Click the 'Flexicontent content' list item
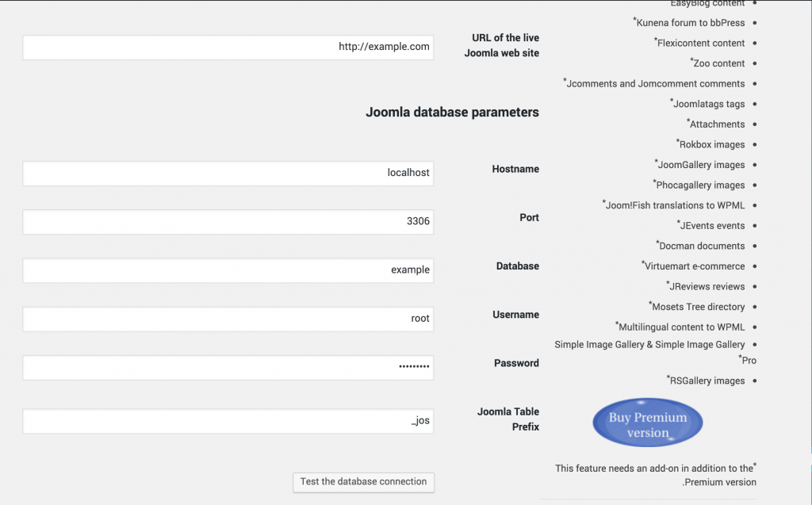Viewport: 812px width, 505px height. point(699,43)
